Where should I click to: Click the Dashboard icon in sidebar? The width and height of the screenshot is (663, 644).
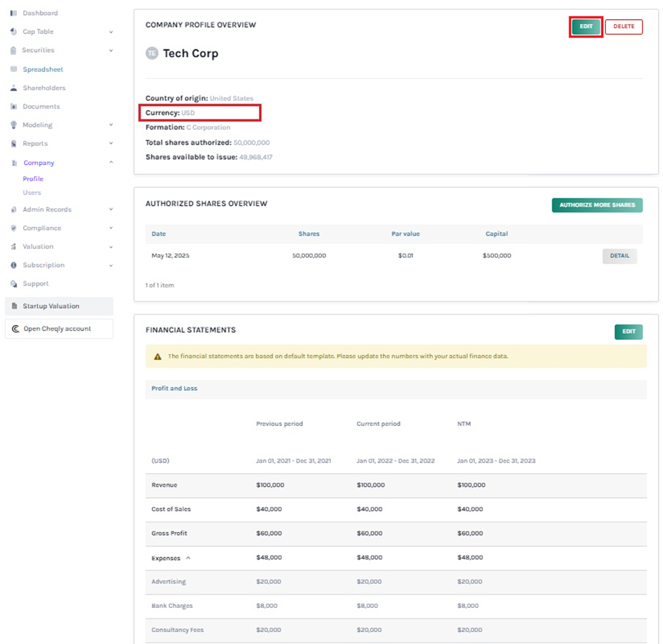coord(14,13)
